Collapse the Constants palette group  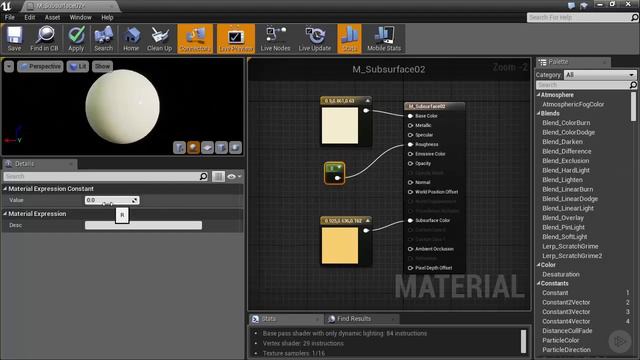[x=538, y=283]
